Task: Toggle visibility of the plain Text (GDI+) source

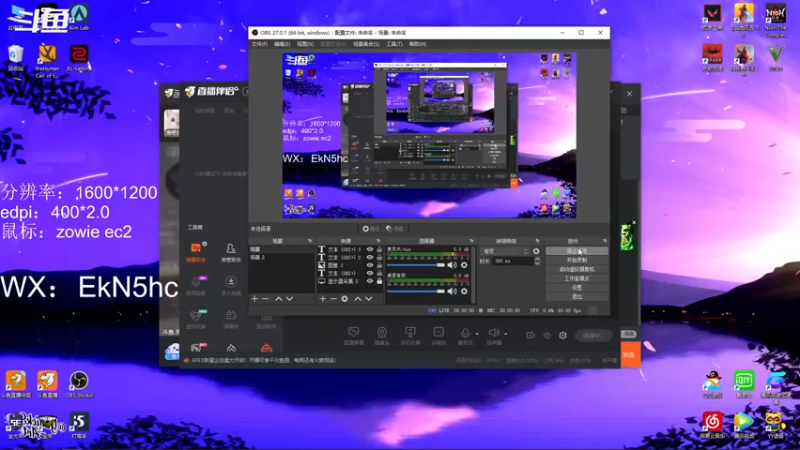Action: 370,273
